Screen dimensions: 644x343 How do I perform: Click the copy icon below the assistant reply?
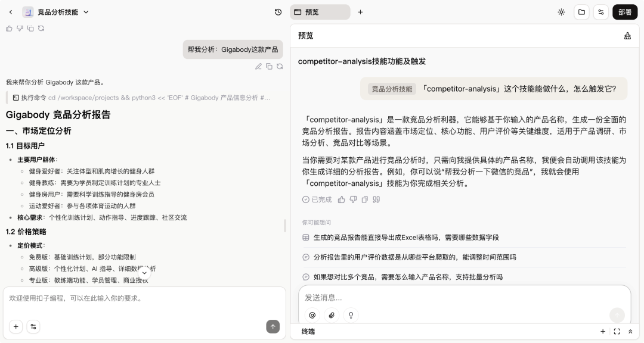364,199
